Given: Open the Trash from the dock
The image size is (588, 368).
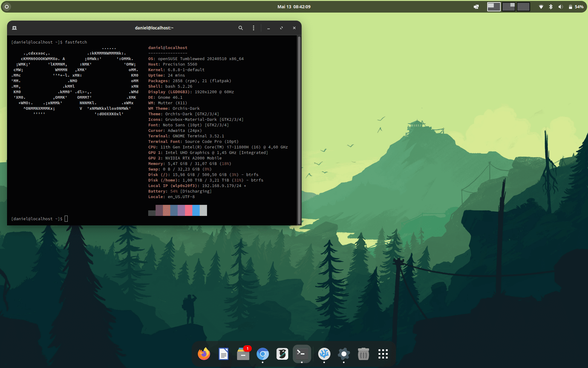Looking at the screenshot, I should click(x=363, y=354).
